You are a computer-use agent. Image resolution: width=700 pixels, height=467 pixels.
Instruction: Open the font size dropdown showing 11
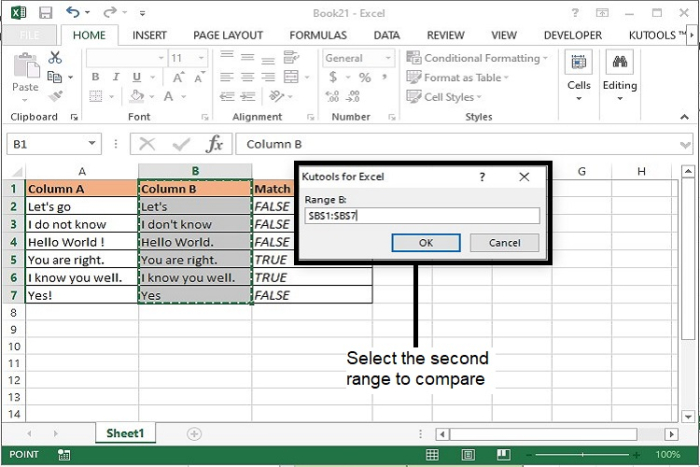pos(201,58)
